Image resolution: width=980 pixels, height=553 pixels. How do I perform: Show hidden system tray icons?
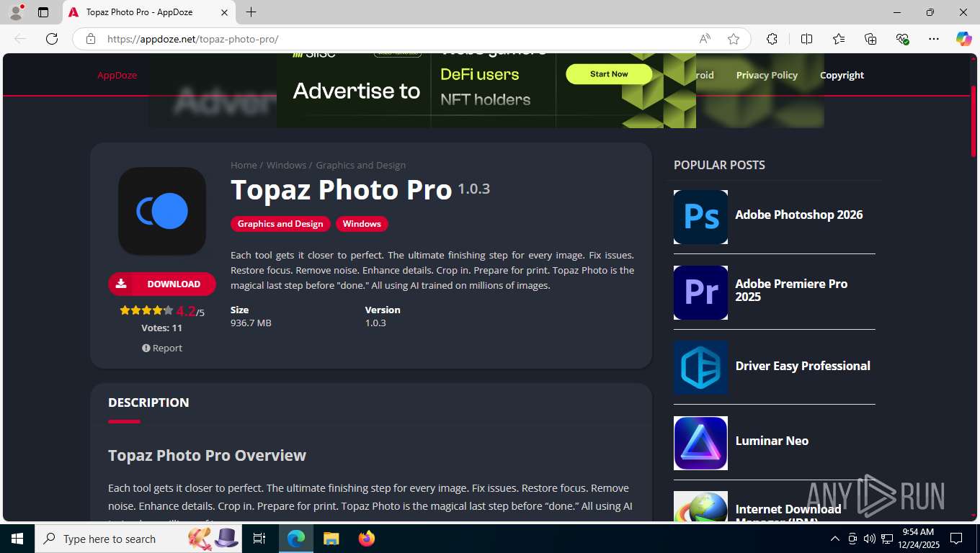[x=835, y=539]
